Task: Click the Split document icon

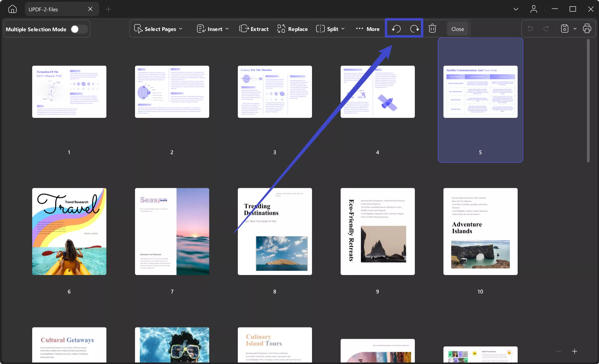Action: pos(320,29)
